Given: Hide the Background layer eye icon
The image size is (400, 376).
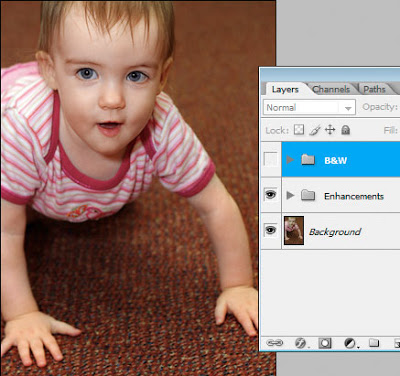Looking at the screenshot, I should point(270,230).
